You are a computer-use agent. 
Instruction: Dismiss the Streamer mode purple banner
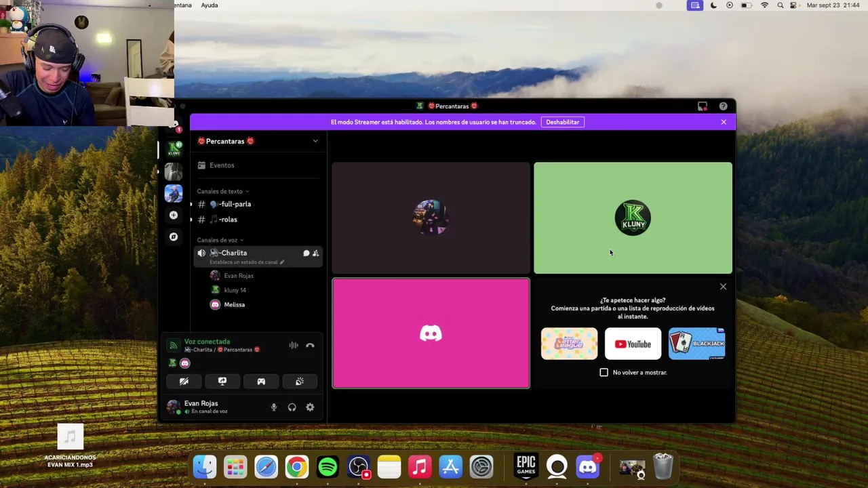pyautogui.click(x=724, y=122)
